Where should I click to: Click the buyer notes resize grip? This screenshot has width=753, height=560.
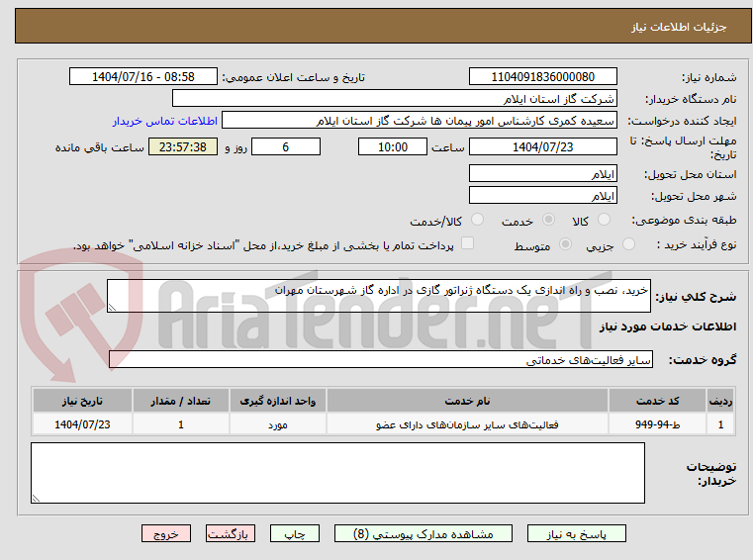coord(36,499)
